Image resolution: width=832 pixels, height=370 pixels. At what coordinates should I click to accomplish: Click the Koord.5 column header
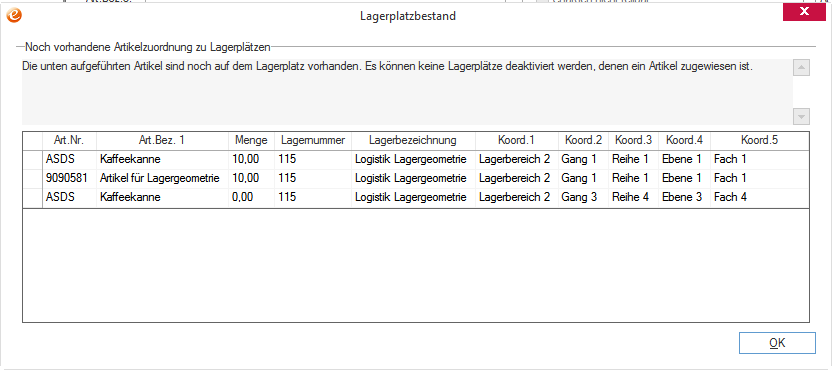(x=759, y=141)
